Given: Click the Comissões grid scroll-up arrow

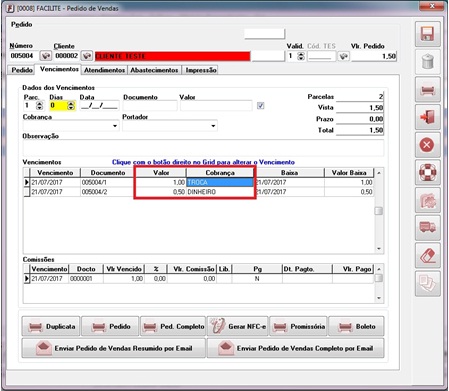Looking at the screenshot, I should pyautogui.click(x=379, y=269).
